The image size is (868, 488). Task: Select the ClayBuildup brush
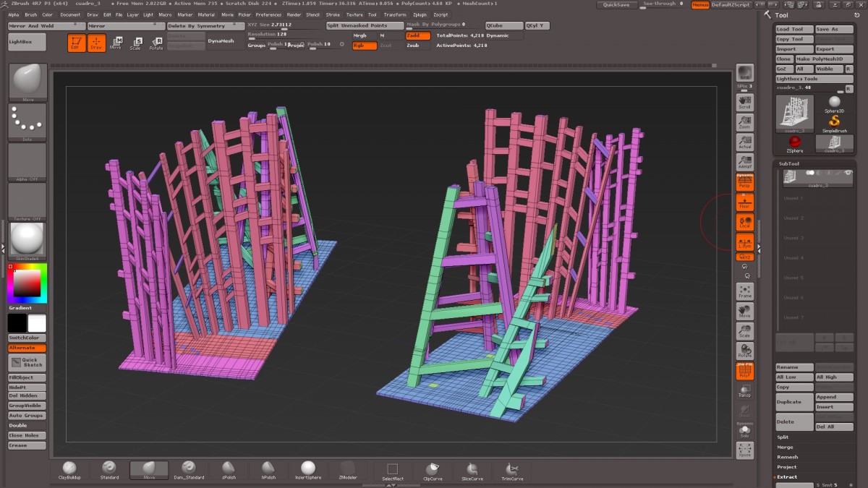pos(69,468)
